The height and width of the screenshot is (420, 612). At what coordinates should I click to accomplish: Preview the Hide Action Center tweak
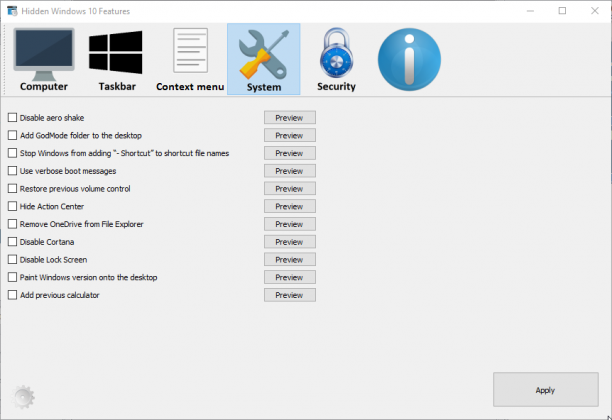[x=290, y=206]
